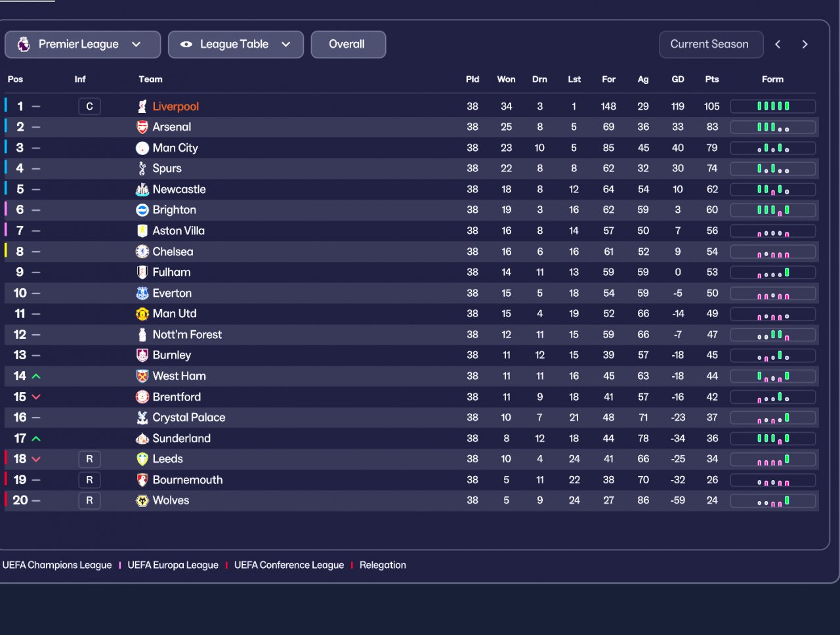Viewport: 840px width, 635px height.
Task: Click the Wolves club crest icon
Action: [x=142, y=500]
